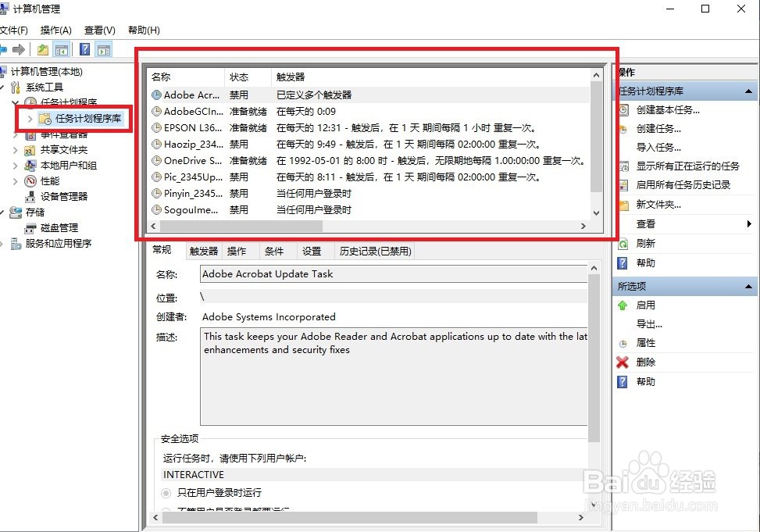Click the 显示所有正在运行的任务 icon

623,166
